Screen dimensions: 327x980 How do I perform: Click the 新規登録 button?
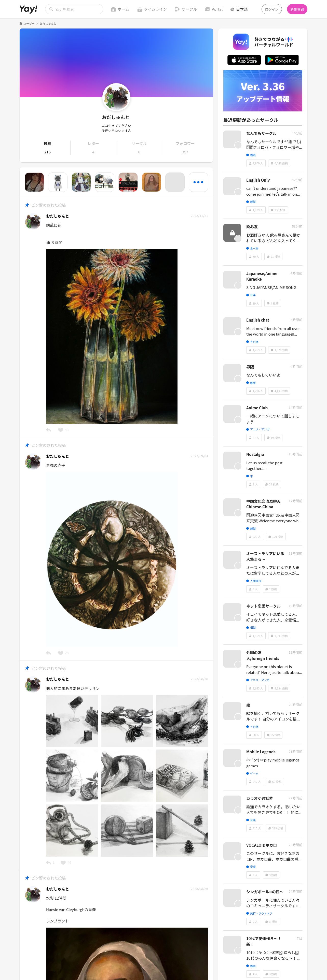297,9
